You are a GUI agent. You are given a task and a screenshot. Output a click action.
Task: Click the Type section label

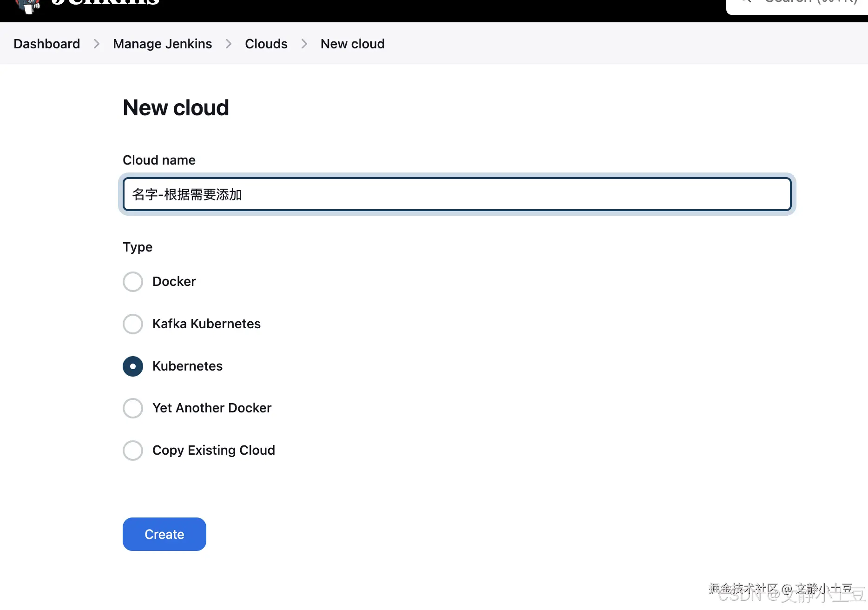(x=138, y=247)
